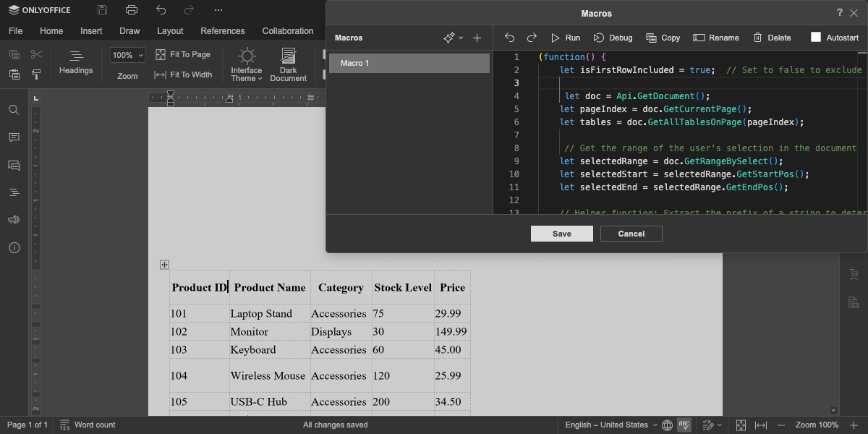Screen dimensions: 868x434
Task: Open Comments panel in left sidebar
Action: click(x=14, y=137)
